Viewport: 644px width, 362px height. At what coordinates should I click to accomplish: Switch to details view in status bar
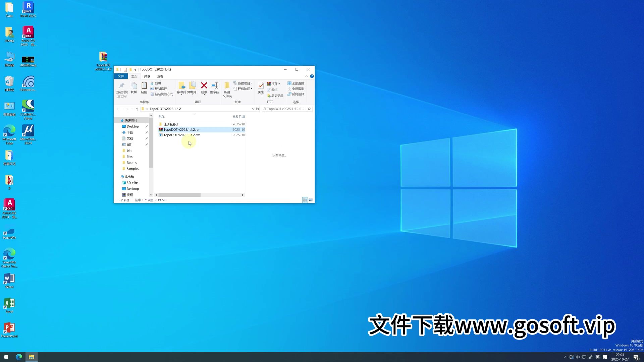305,200
